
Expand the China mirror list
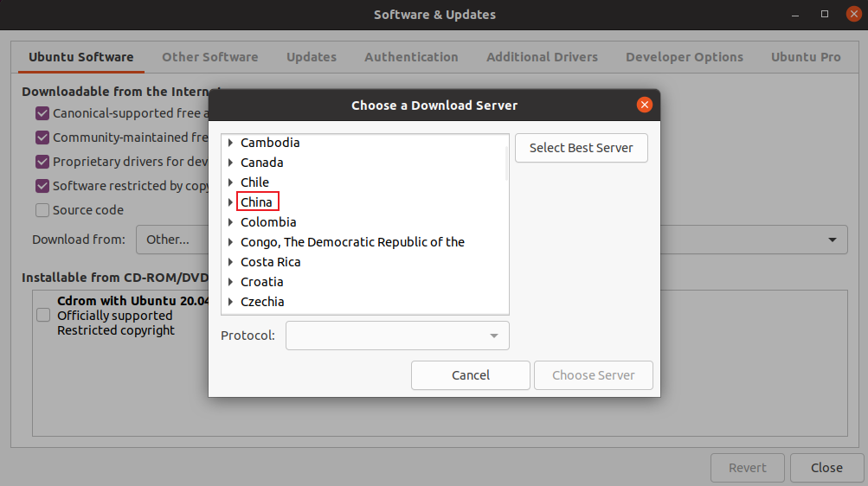230,202
